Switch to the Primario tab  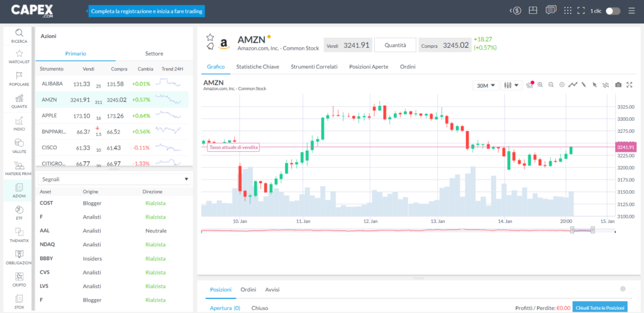pyautogui.click(x=75, y=54)
